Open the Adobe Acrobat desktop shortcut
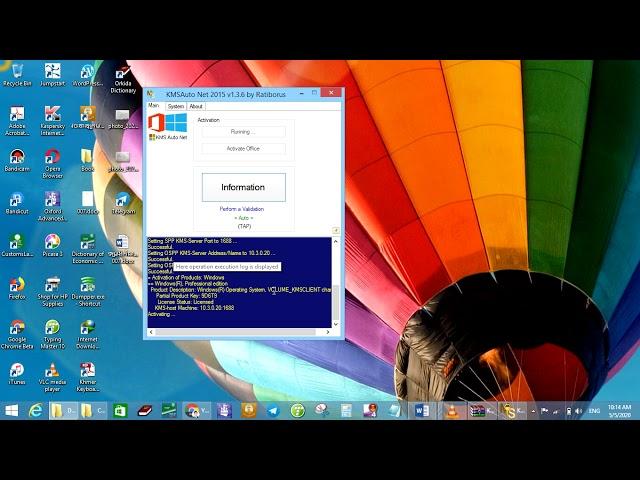The height and width of the screenshot is (480, 640). tap(17, 121)
